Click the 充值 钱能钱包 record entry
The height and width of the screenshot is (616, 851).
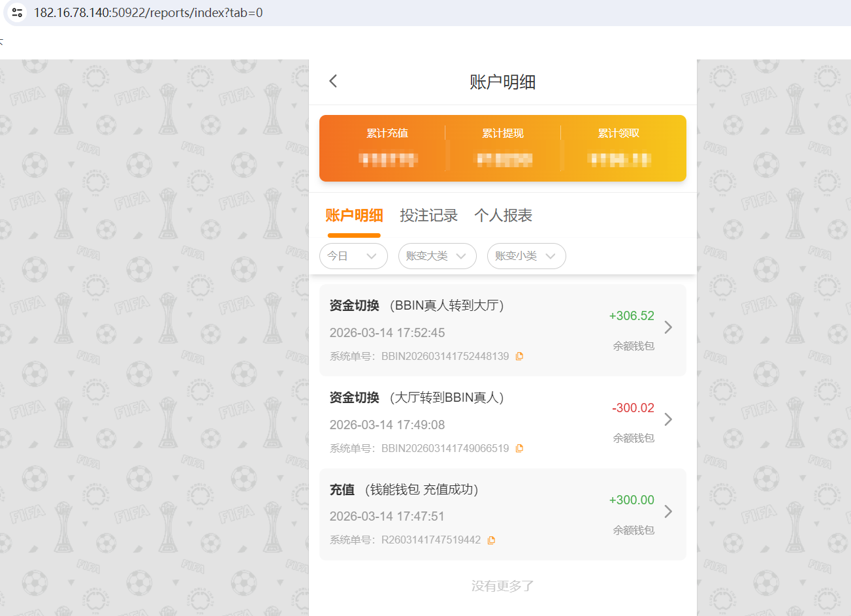(x=457, y=514)
